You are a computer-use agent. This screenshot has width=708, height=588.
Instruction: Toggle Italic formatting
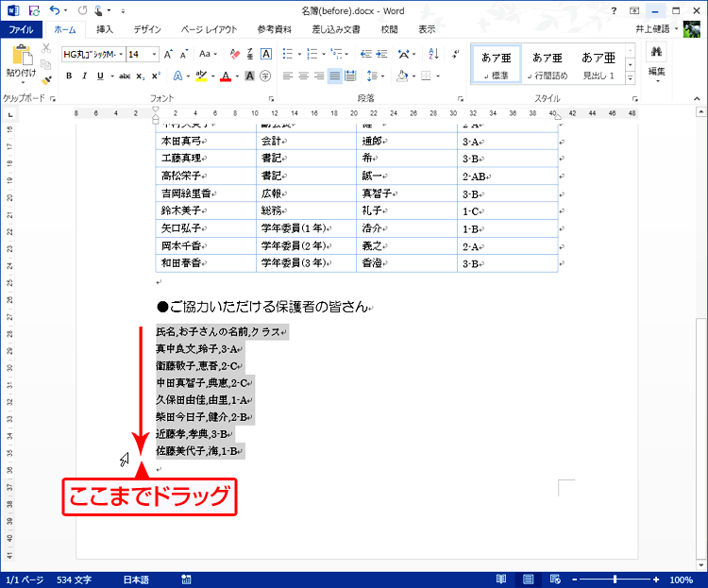(84, 76)
